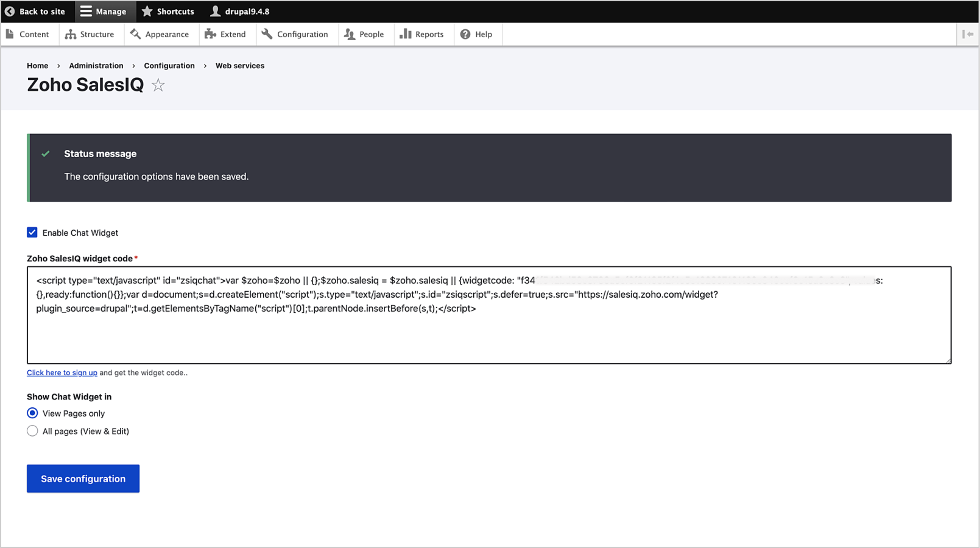980x548 pixels.
Task: Click the Show Chat Widget in label
Action: click(69, 397)
